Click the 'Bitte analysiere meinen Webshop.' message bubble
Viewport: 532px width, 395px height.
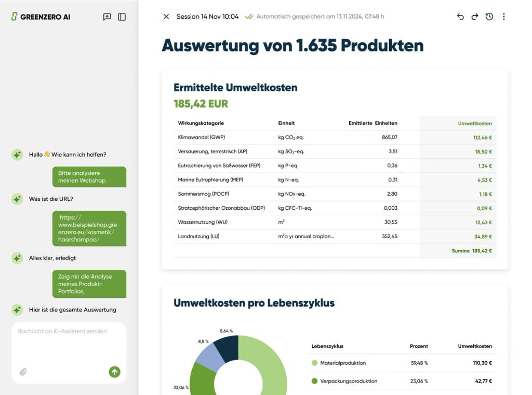coord(89,176)
